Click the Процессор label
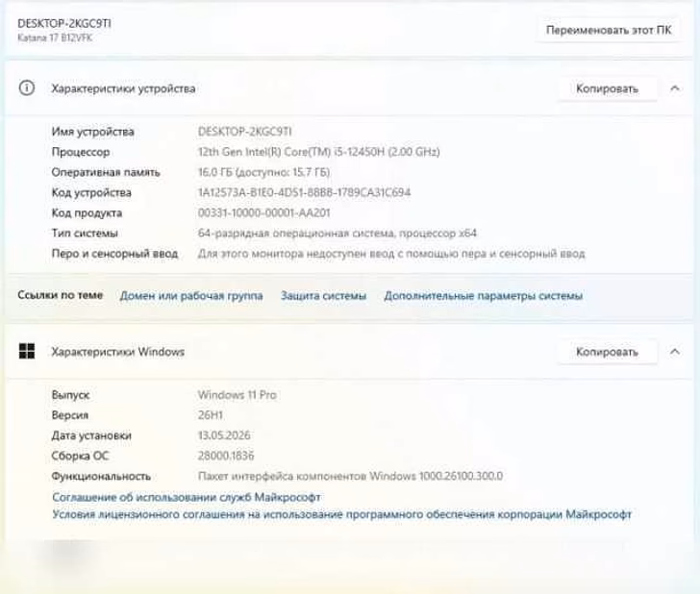This screenshot has height=594, width=700. click(x=81, y=152)
